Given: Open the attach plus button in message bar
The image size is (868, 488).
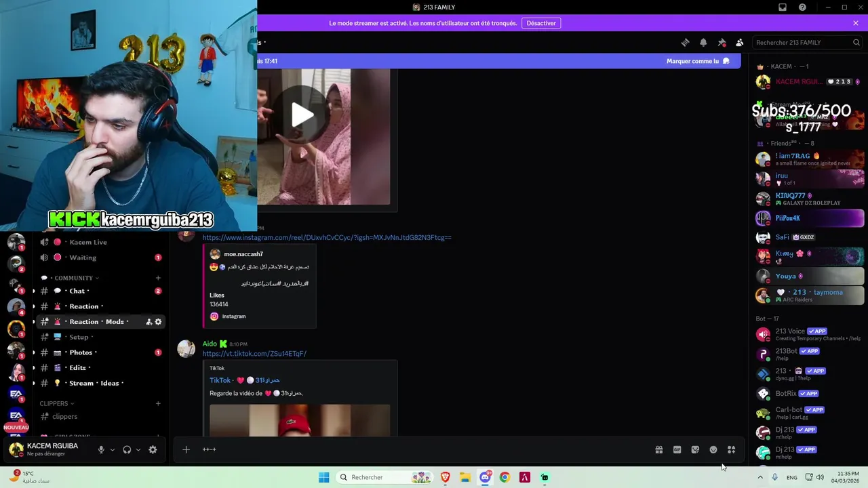Looking at the screenshot, I should [186, 449].
